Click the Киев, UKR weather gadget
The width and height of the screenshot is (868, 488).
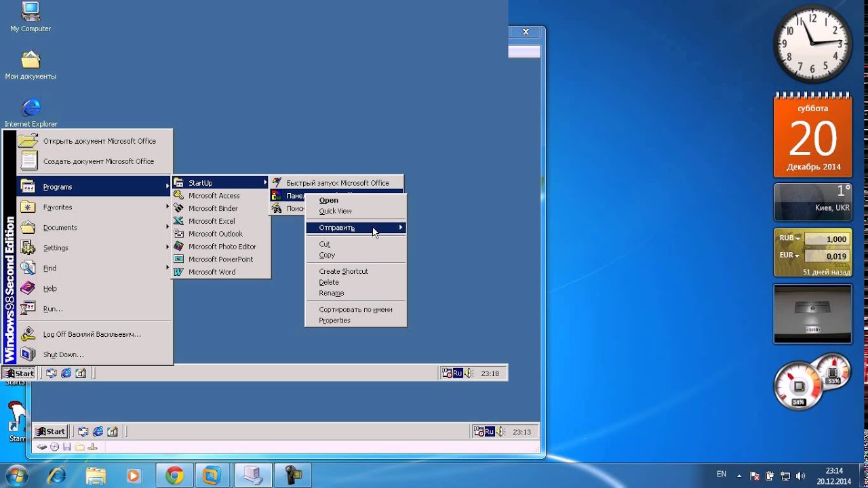pos(813,202)
